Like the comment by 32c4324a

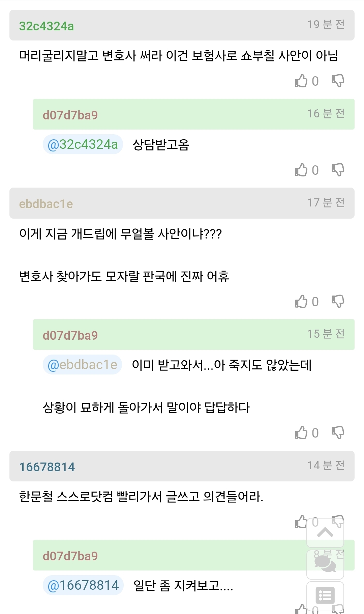301,81
